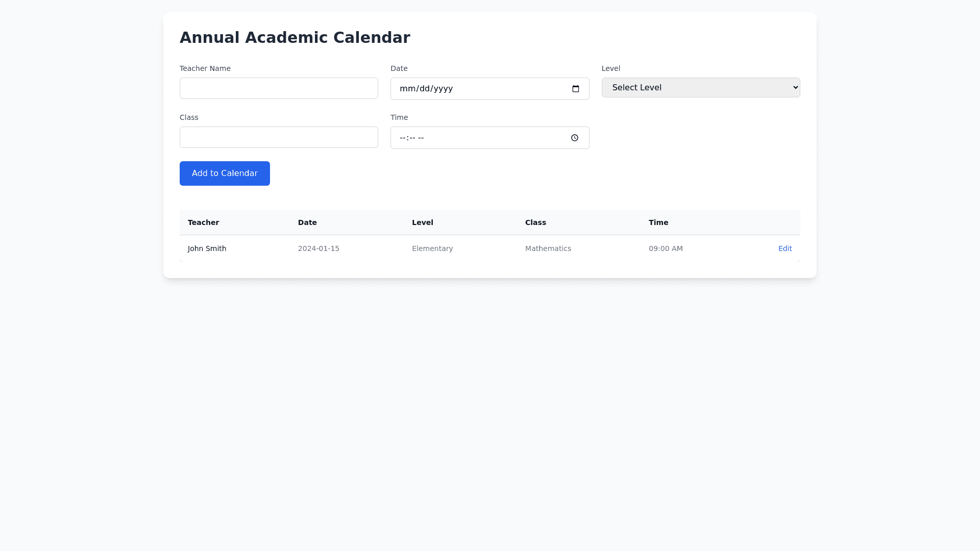Focus the Teacher Name input field

pos(279,88)
